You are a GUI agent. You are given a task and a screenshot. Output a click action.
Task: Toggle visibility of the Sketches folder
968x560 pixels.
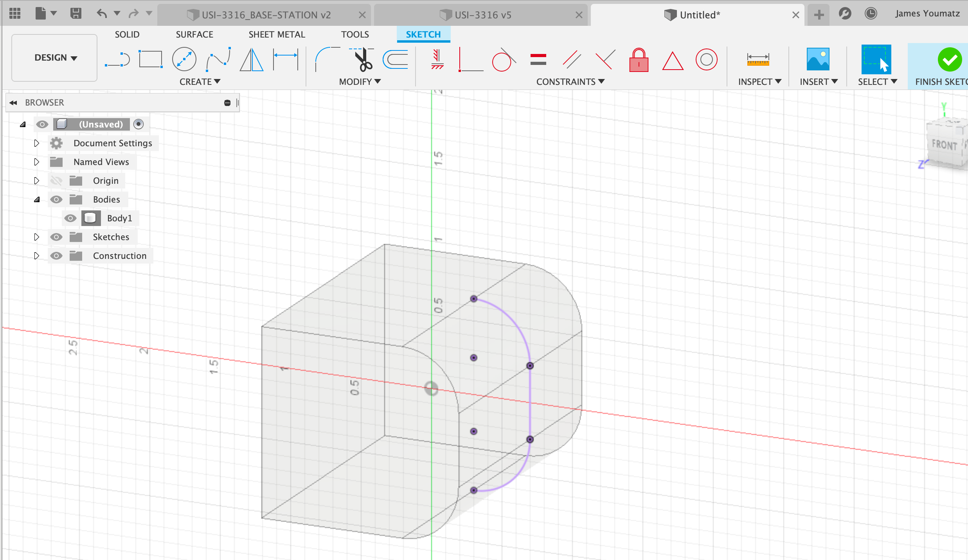(57, 237)
